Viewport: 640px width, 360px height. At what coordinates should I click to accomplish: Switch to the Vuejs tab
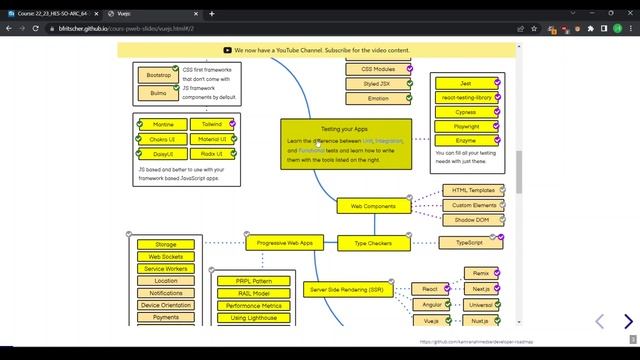[x=153, y=13]
